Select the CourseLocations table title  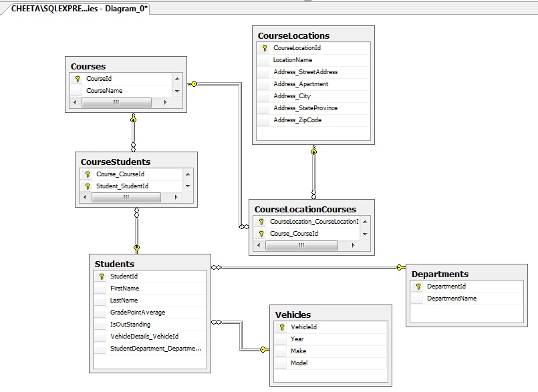point(293,35)
